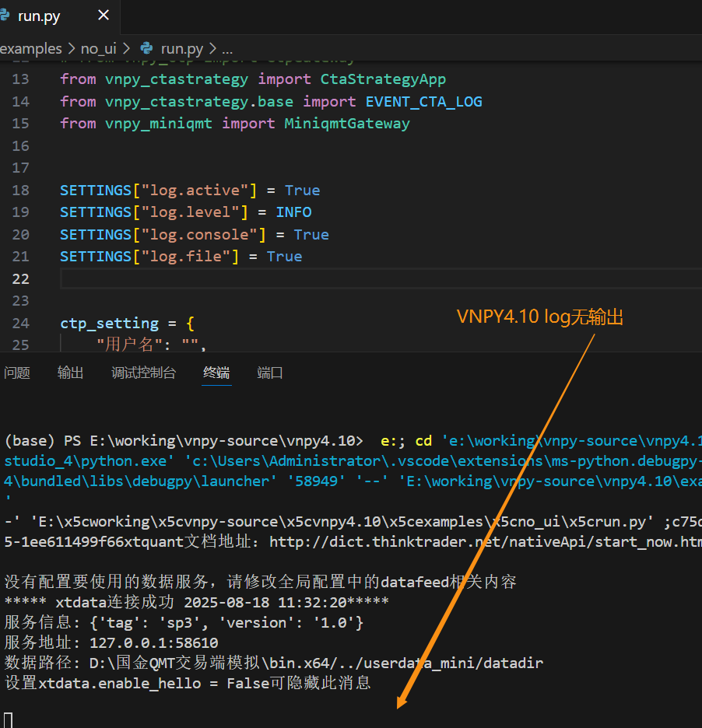
Task: Click the terminal cursor block
Action: 9,720
